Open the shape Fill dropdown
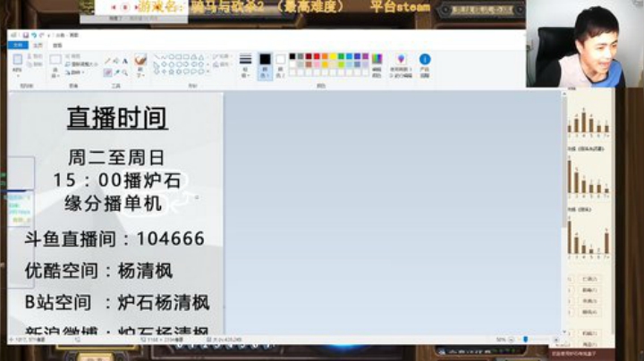This screenshot has width=644, height=361. pos(222,64)
